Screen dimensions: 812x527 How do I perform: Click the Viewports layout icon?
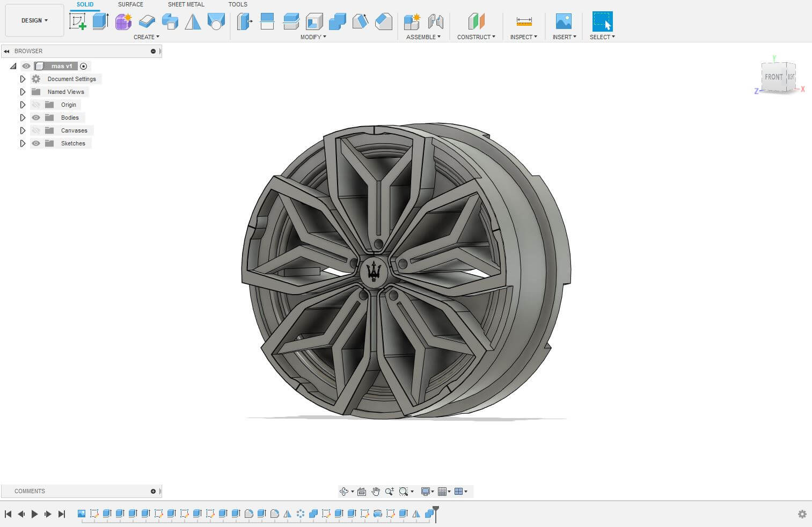[459, 491]
